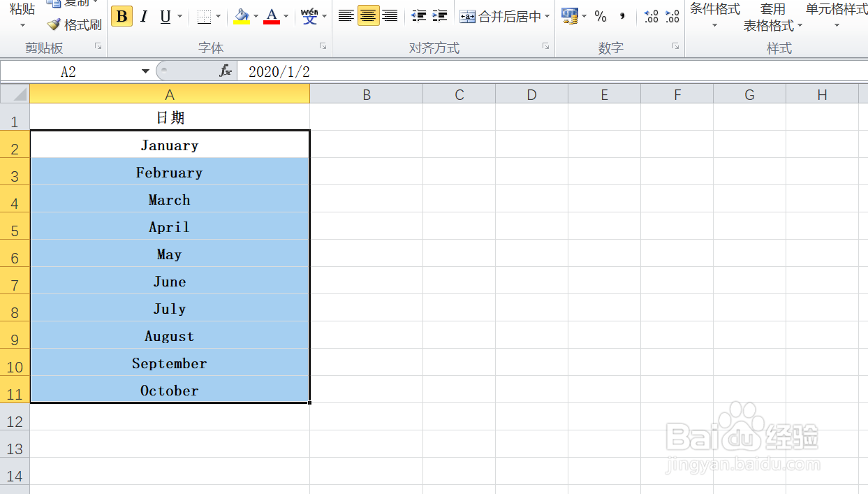Apply comma style
The image size is (868, 494).
pos(622,16)
